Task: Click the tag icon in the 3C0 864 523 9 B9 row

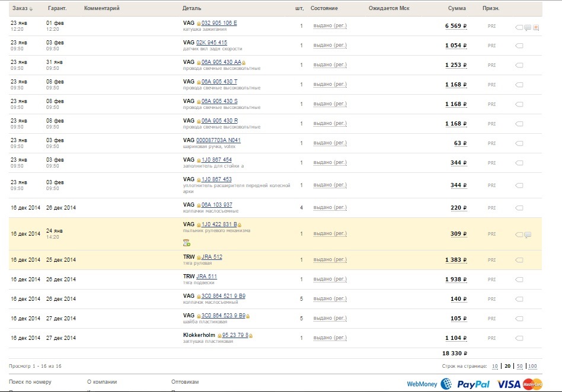Action: [519, 319]
